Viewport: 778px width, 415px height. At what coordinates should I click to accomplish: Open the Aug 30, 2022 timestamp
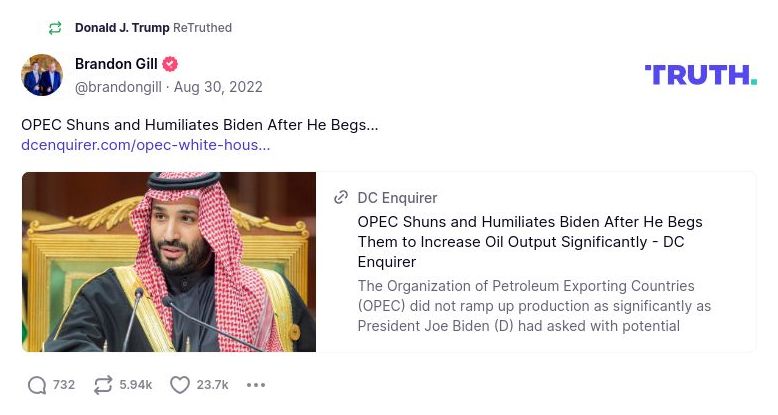(x=218, y=87)
